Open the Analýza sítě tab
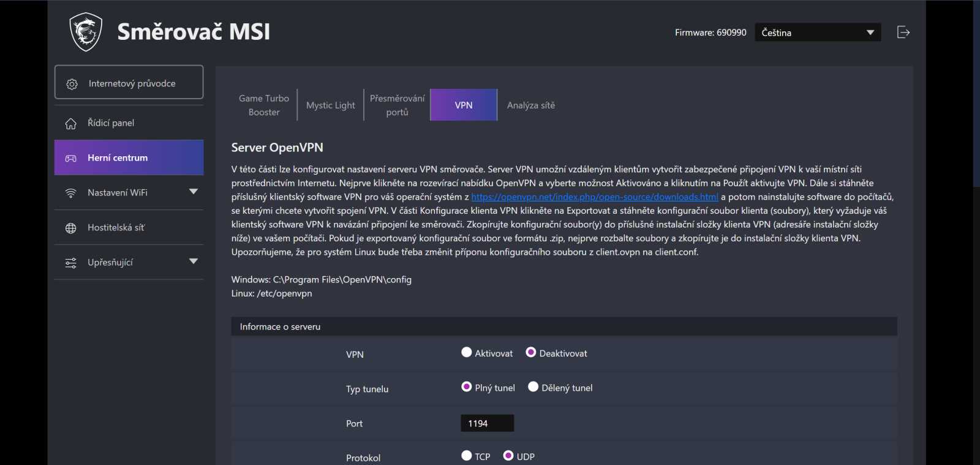 (531, 105)
